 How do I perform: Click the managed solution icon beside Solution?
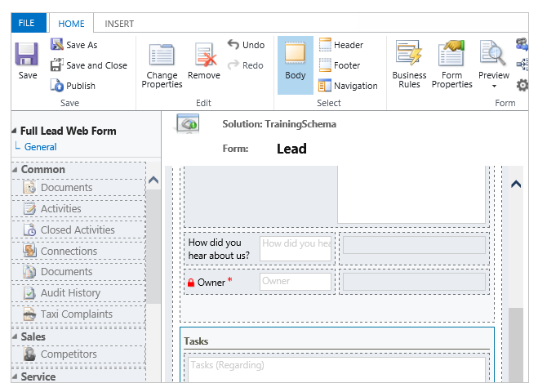click(187, 123)
